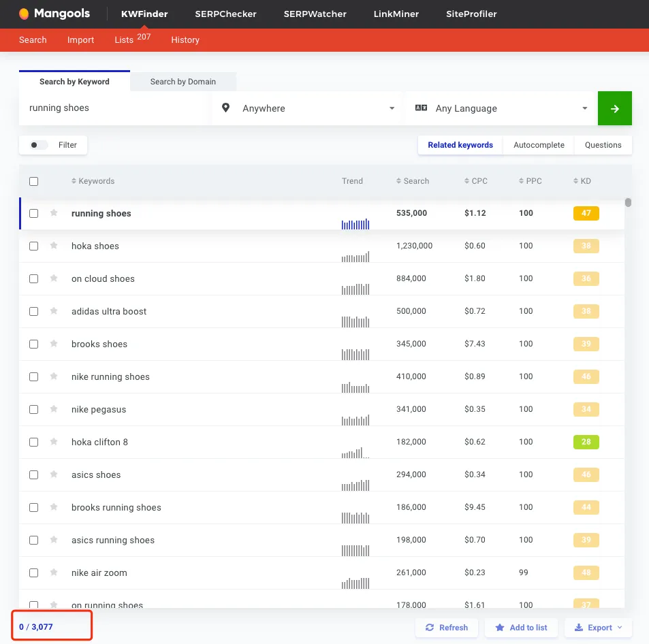Click the green KD 28 badge
The height and width of the screenshot is (644, 649).
pyautogui.click(x=586, y=442)
